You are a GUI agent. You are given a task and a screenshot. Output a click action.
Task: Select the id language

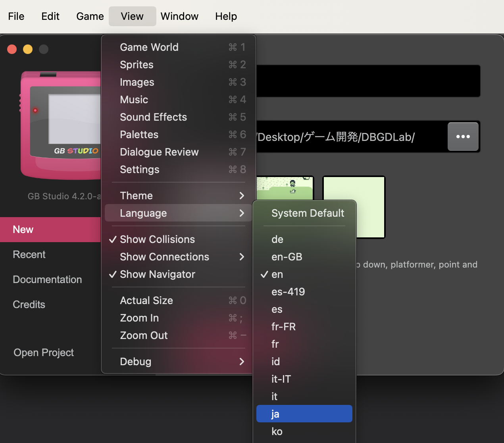click(304, 362)
